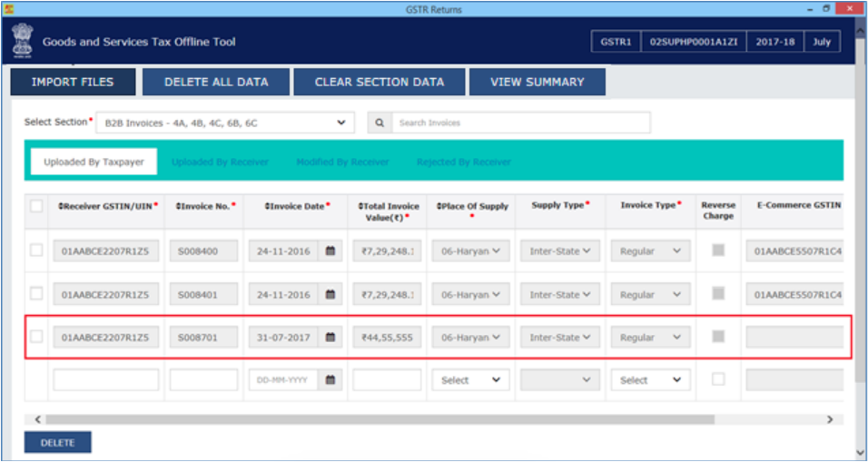
Task: Open Supply Type dropdown in new row
Action: pyautogui.click(x=560, y=380)
